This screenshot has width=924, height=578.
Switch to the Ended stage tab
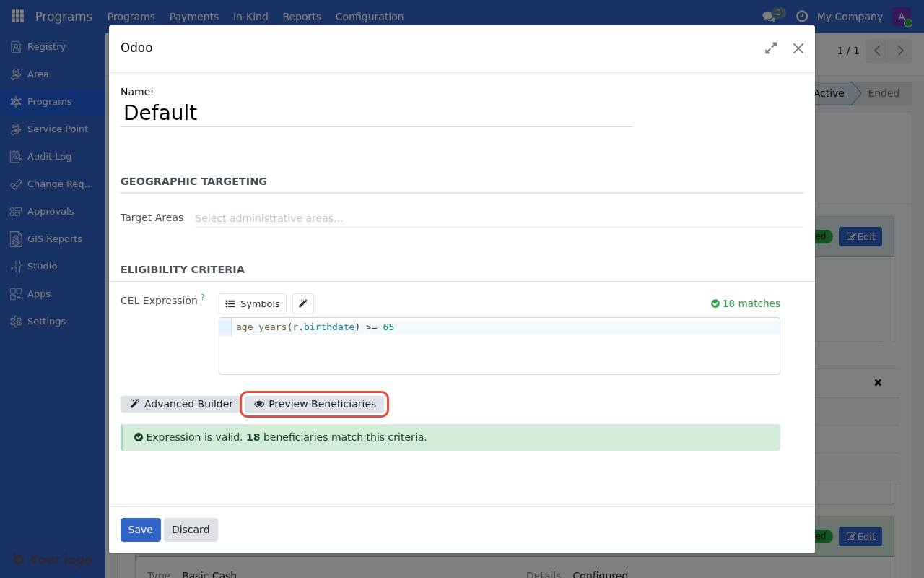click(x=882, y=92)
